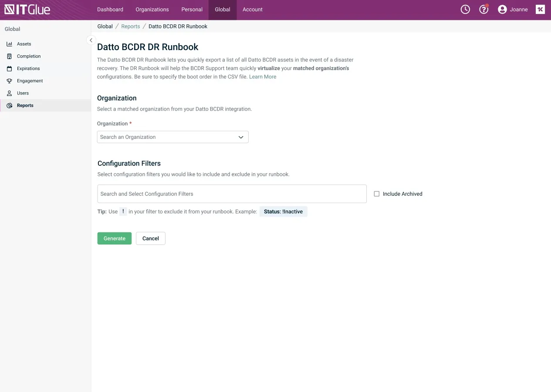This screenshot has height=392, width=551.
Task: Open the Organization search dropdown
Action: 172,137
